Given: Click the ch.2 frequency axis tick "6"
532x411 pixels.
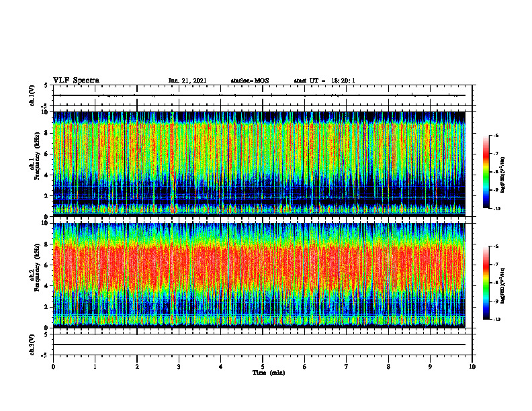Looking at the screenshot, I should 46,265.
